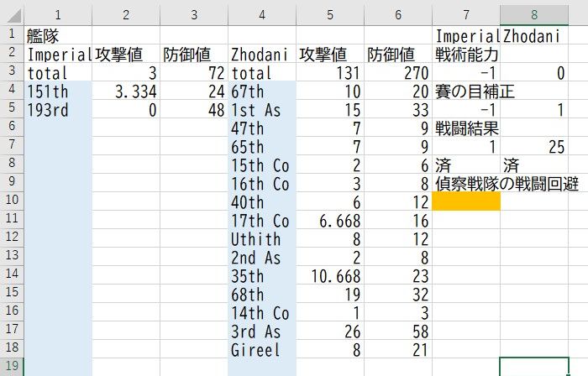
Task: Click 3rd As defense value 58
Action: pyautogui.click(x=398, y=331)
